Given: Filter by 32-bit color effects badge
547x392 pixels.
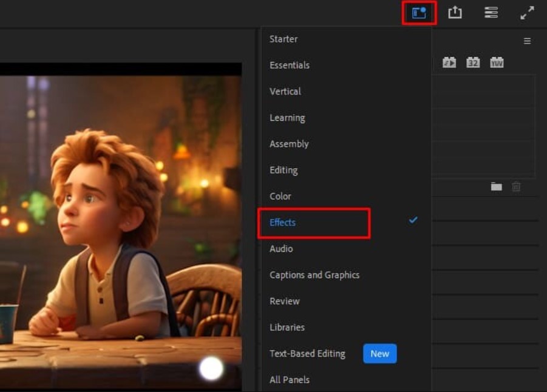Looking at the screenshot, I should 473,63.
